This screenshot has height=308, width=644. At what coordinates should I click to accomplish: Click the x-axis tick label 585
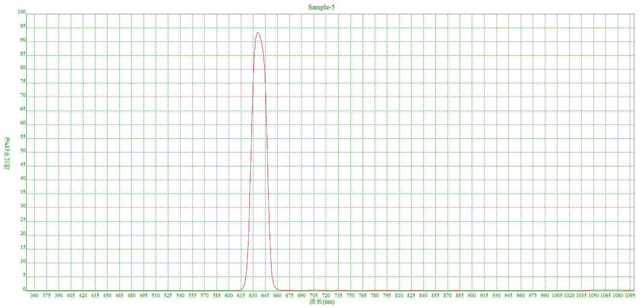tap(217, 296)
